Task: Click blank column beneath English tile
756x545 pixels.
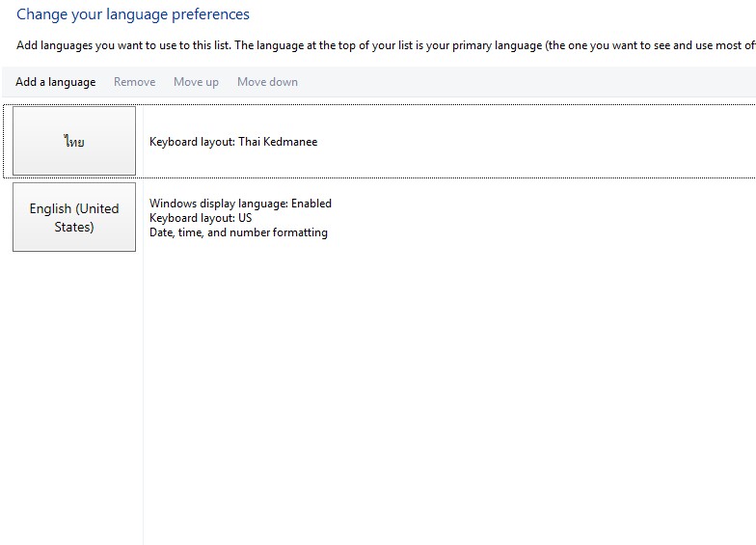Action: 74,395
